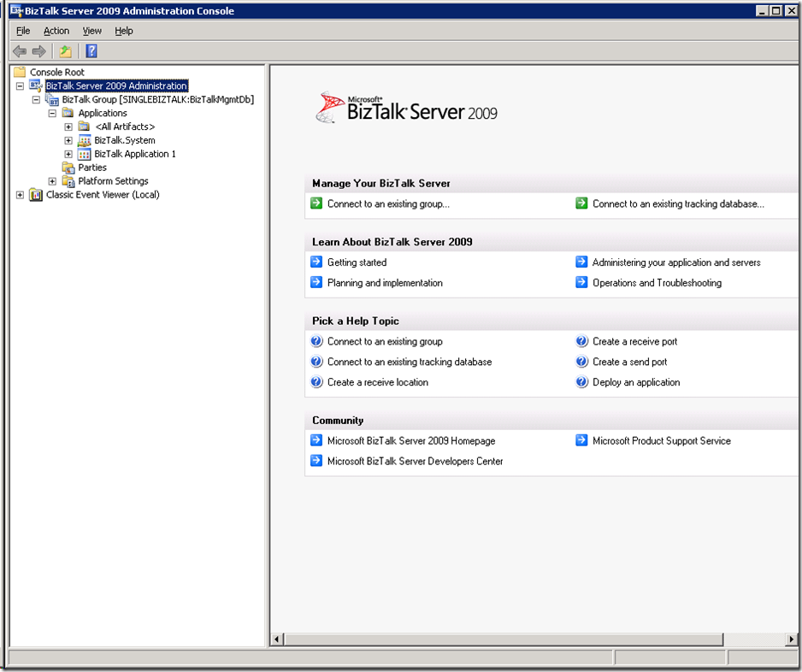Screen dimensions: 802x672
Task: Open Microsoft Product Support Service link
Action: tap(661, 440)
